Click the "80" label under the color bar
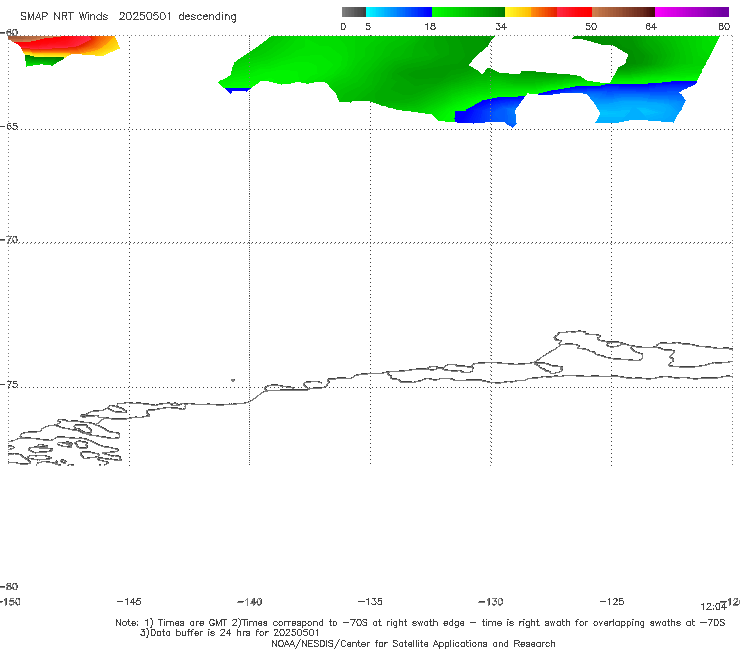Image resolution: width=740 pixels, height=650 pixels. [724, 26]
